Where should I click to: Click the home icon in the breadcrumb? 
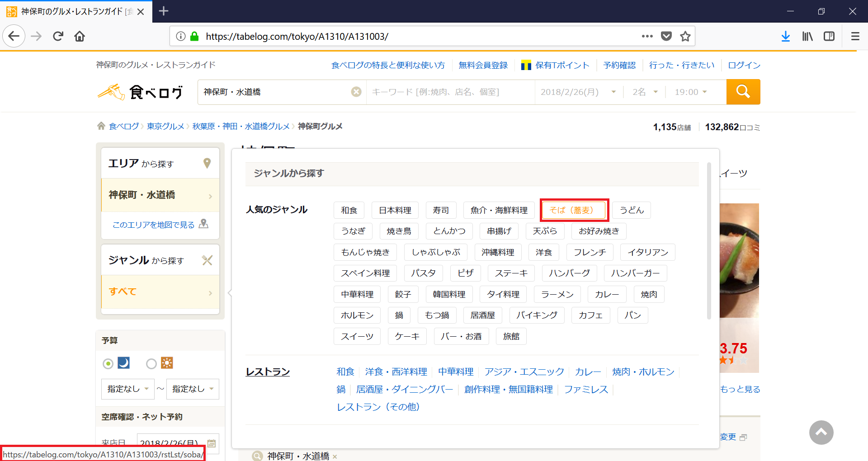101,126
